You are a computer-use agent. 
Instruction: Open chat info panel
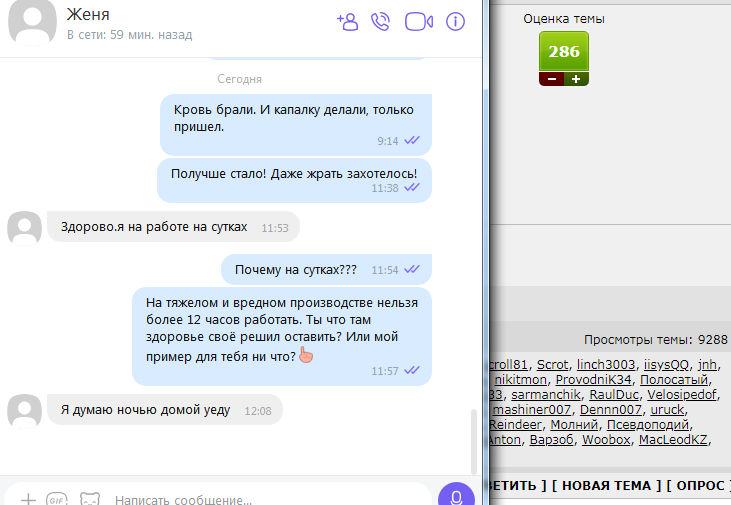pyautogui.click(x=455, y=21)
